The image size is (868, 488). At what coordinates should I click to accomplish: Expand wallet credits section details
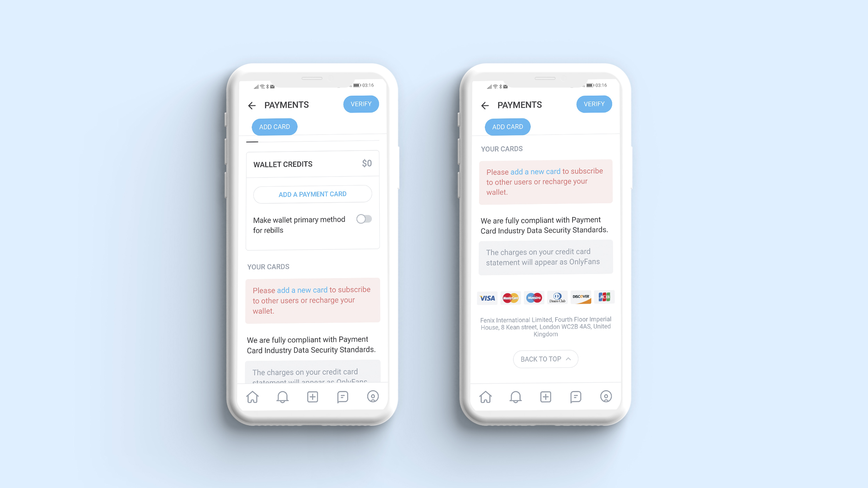click(x=312, y=163)
